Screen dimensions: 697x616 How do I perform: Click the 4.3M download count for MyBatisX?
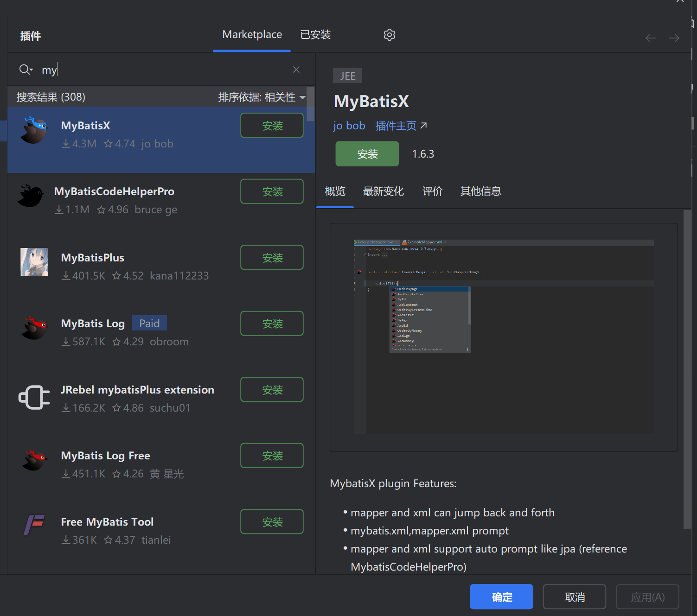(x=79, y=144)
